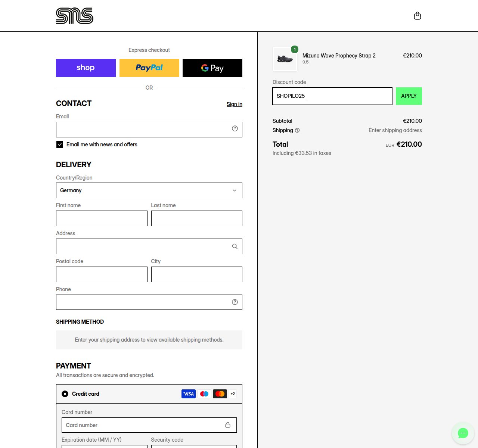
Task: Open the Country/Region dropdown
Action: (x=149, y=190)
